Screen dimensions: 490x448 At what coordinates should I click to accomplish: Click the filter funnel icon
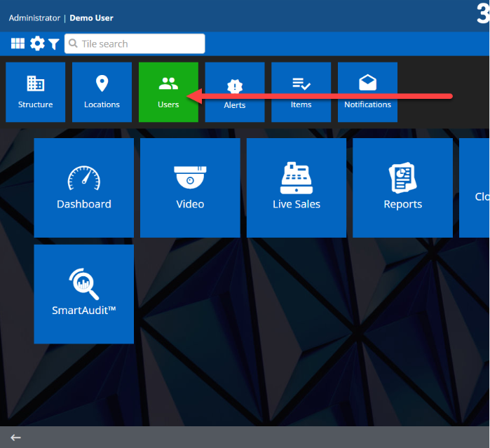(54, 44)
